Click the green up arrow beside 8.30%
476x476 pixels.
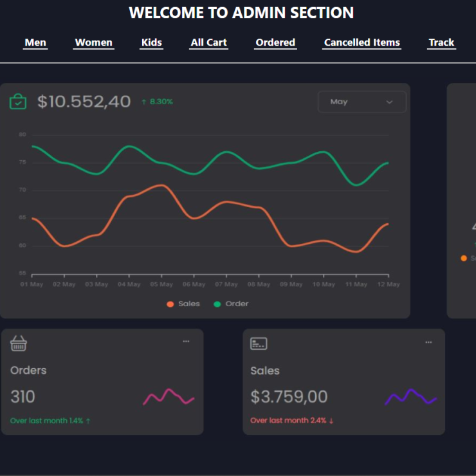[143, 102]
